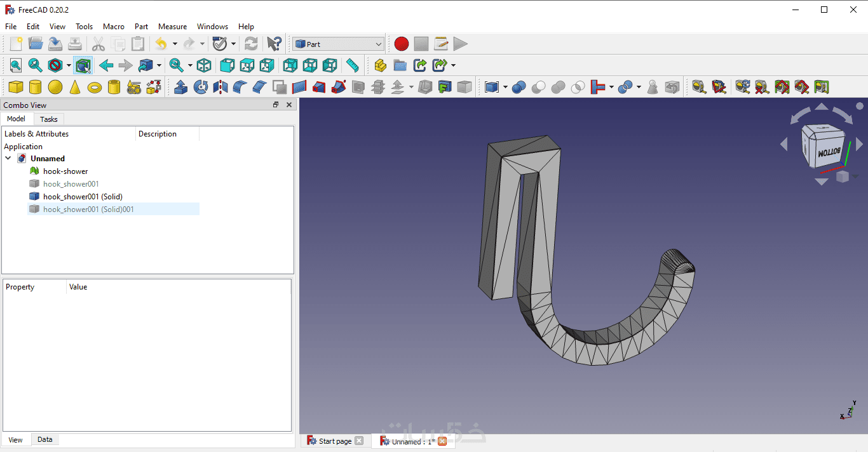Open the Start page document tab
Viewport: 868px width, 452px height.
[x=334, y=441]
